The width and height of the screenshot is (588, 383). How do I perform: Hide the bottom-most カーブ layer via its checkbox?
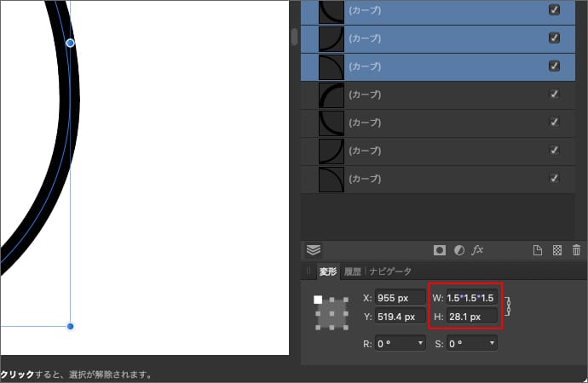554,178
